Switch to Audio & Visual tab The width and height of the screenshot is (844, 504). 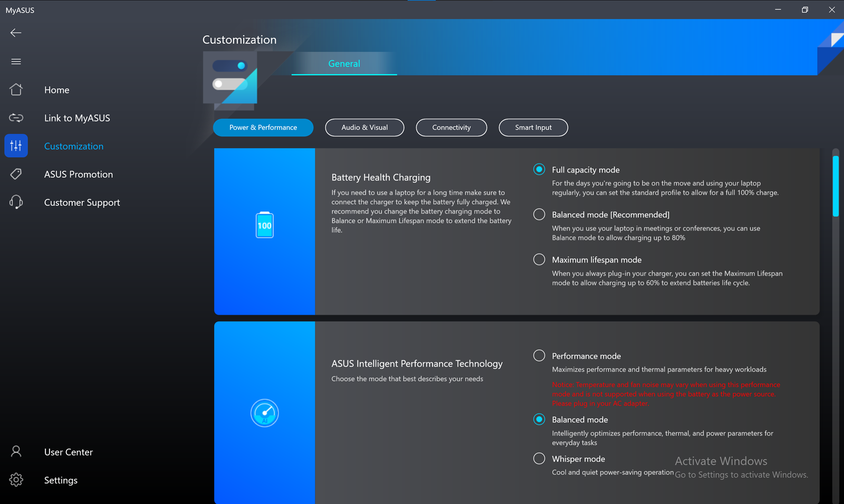(x=365, y=128)
